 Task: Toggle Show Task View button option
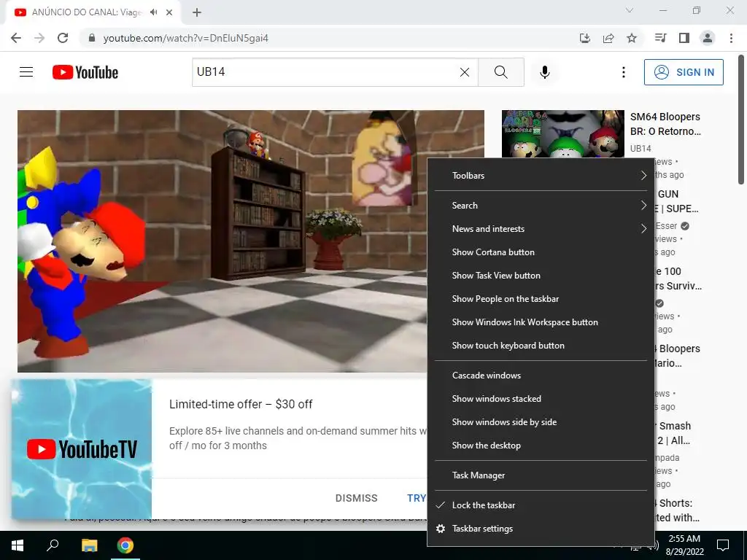(x=541, y=276)
